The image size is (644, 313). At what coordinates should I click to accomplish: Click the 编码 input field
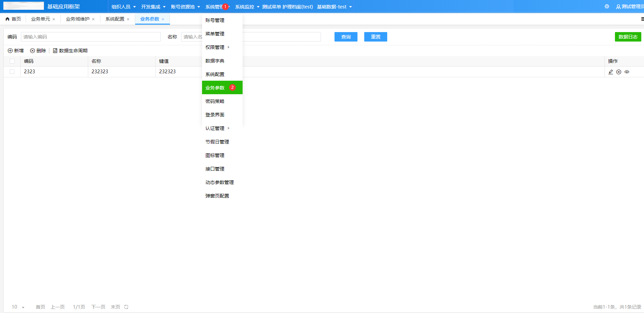pyautogui.click(x=91, y=37)
